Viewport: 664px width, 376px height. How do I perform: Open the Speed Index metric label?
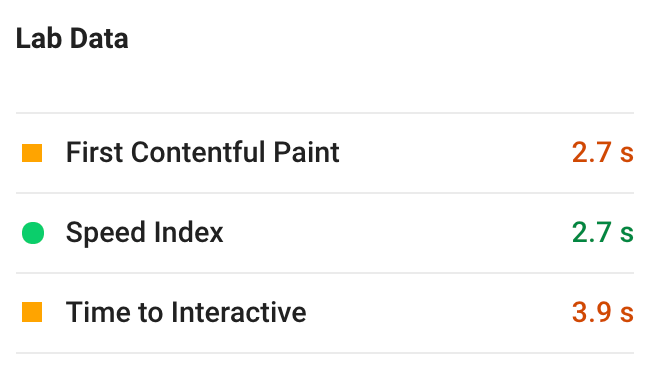click(144, 232)
